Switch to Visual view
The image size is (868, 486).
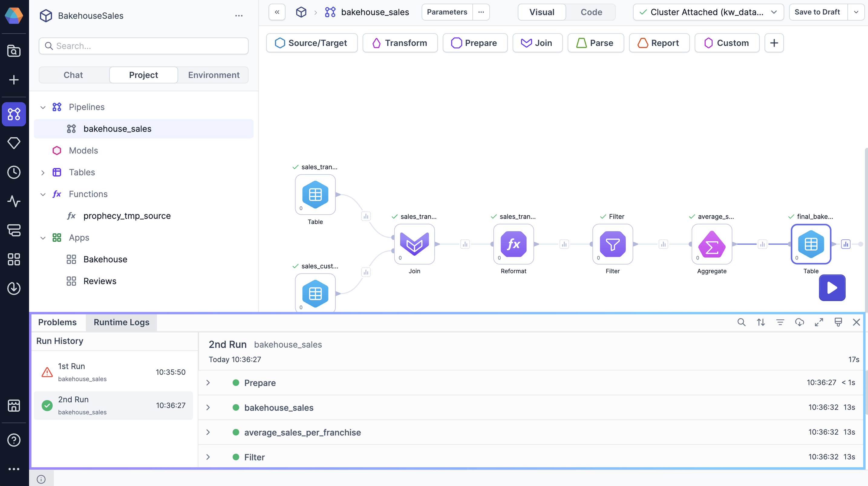click(x=541, y=12)
